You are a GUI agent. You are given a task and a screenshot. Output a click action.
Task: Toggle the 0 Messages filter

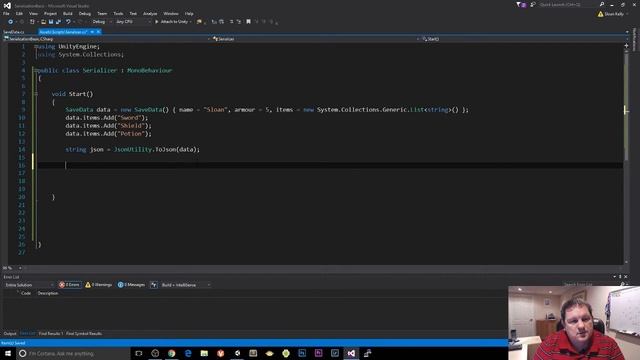(x=131, y=285)
